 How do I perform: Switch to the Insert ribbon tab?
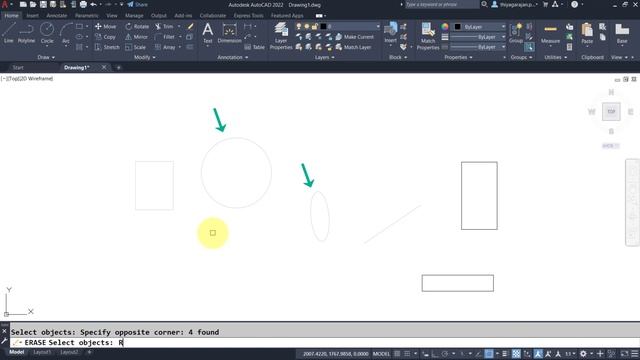(32, 16)
